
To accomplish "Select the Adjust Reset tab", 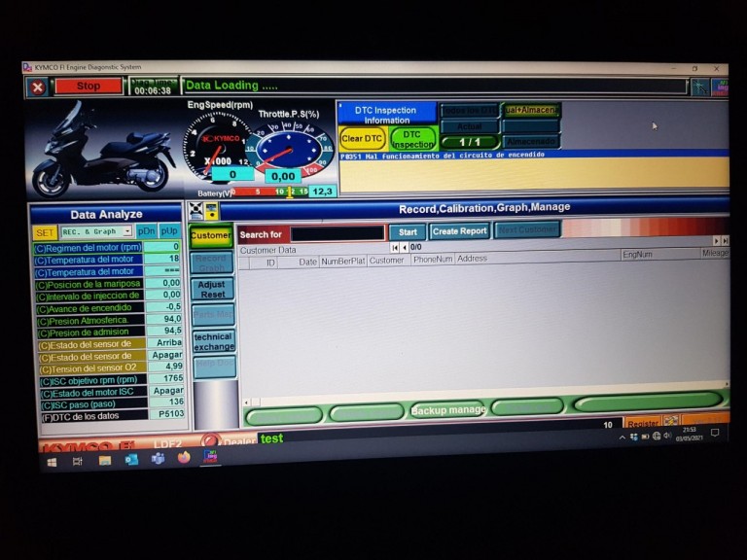I will [212, 290].
